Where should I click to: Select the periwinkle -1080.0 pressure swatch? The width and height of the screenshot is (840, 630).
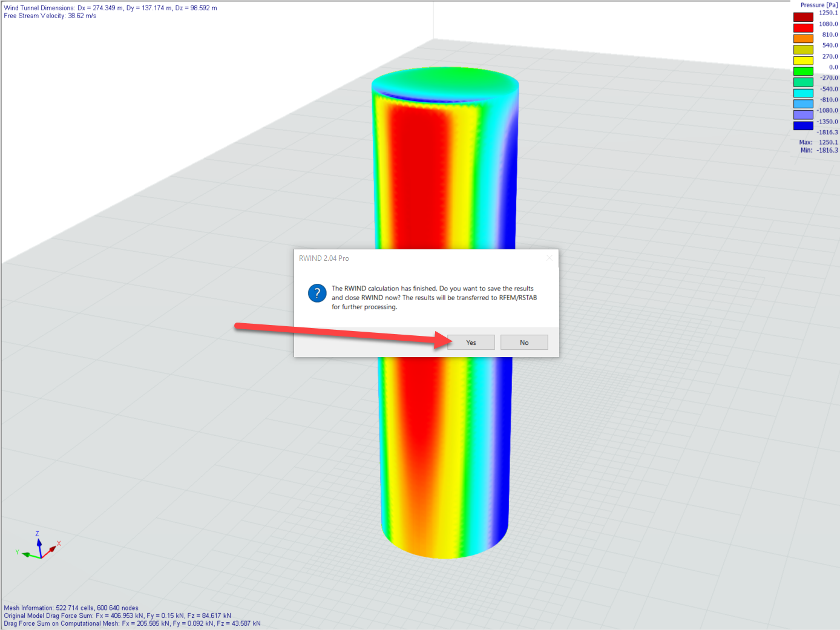tap(803, 115)
